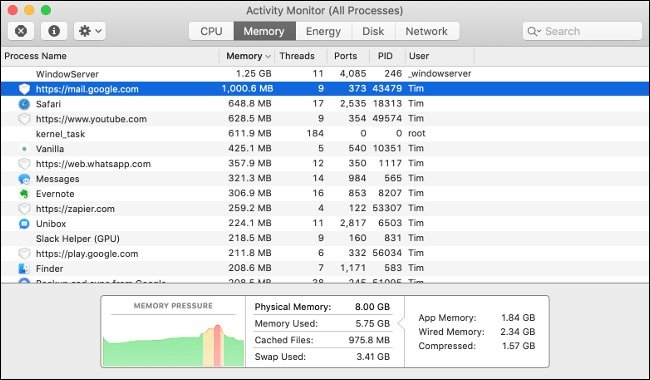Viewport: 650px width, 380px height.
Task: Click the Unibox app icon
Action: pyautogui.click(x=24, y=223)
